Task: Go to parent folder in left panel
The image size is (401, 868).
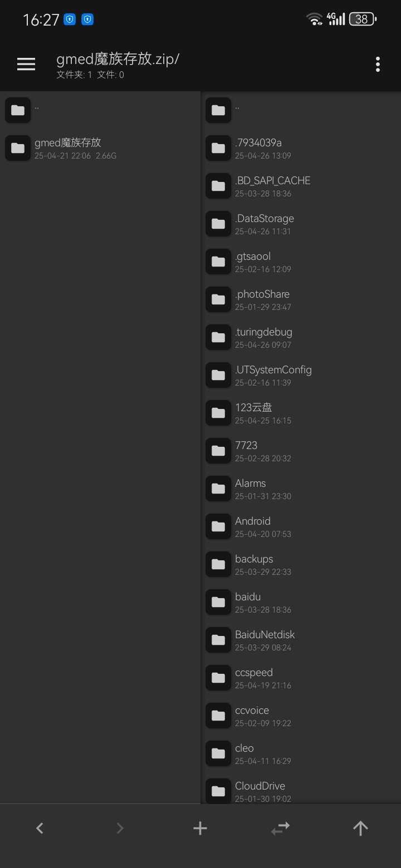Action: (x=100, y=110)
